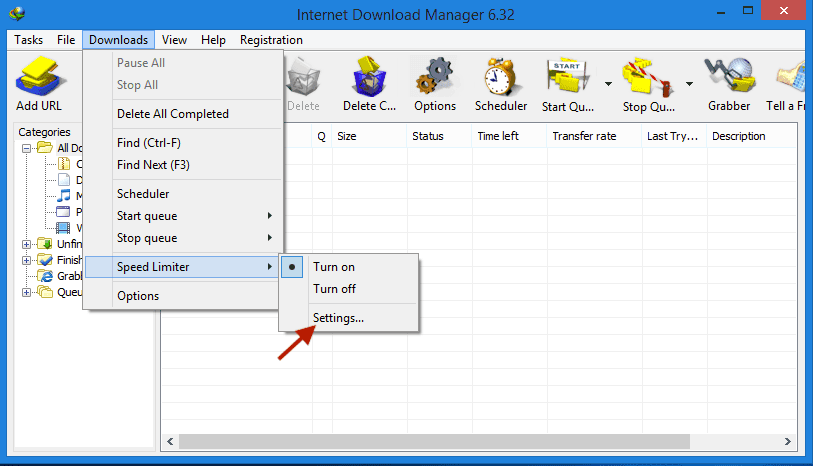This screenshot has width=813, height=466.
Task: Sort by the Q column header
Action: [322, 136]
